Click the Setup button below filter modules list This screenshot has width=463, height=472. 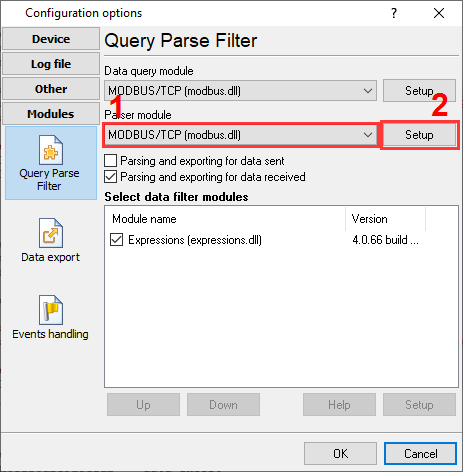[419, 405]
